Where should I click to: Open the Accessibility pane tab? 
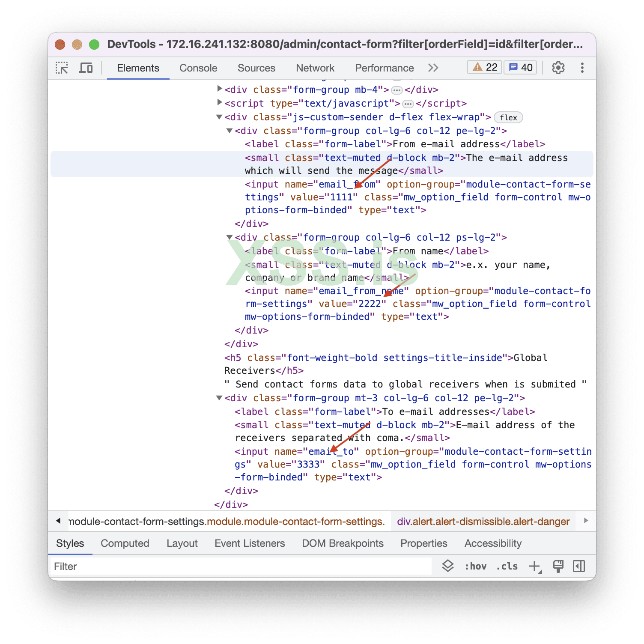493,543
